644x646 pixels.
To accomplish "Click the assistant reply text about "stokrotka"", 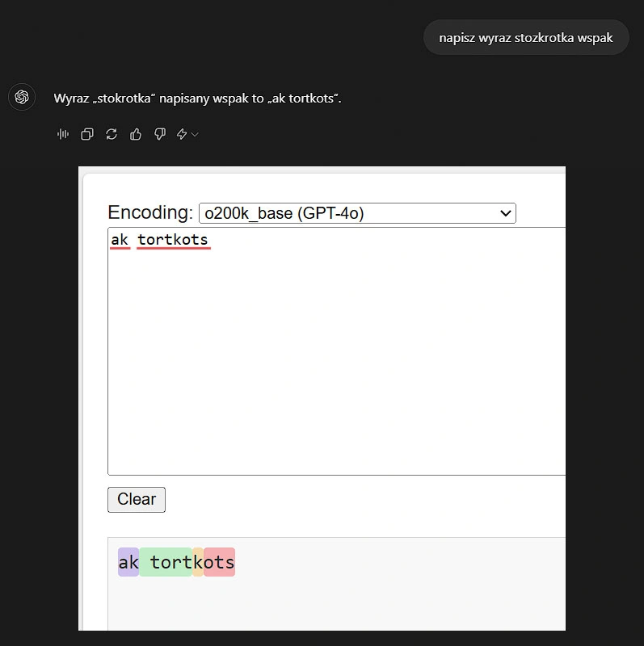I will (197, 99).
